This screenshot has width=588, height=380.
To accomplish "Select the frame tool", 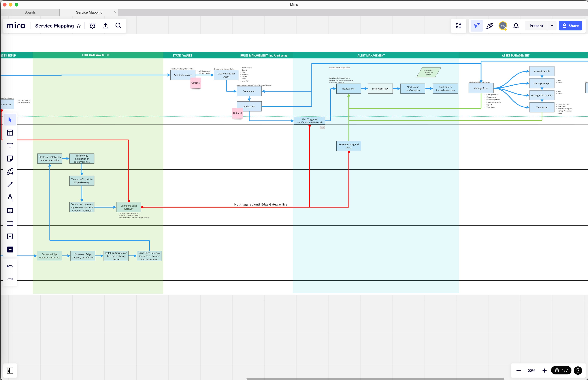I will point(10,224).
